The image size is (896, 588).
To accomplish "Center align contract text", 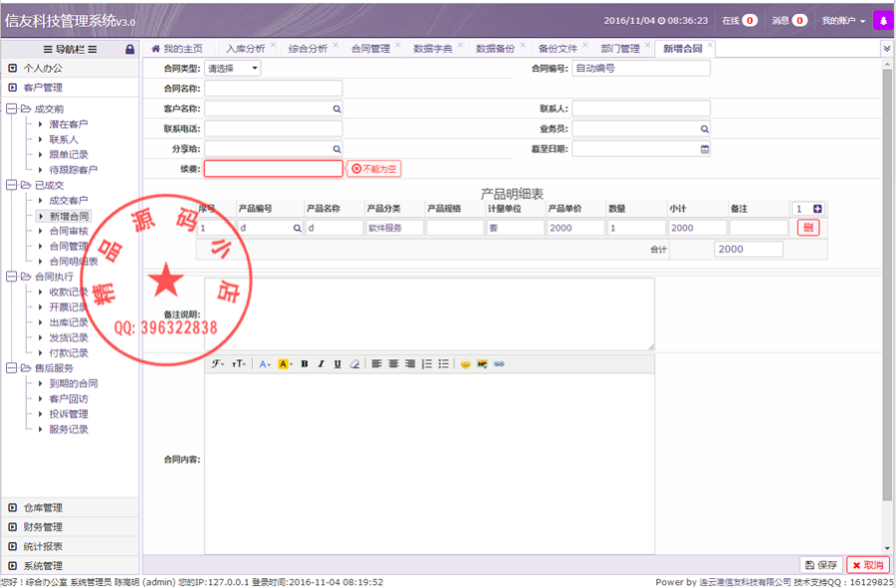I will tap(393, 364).
